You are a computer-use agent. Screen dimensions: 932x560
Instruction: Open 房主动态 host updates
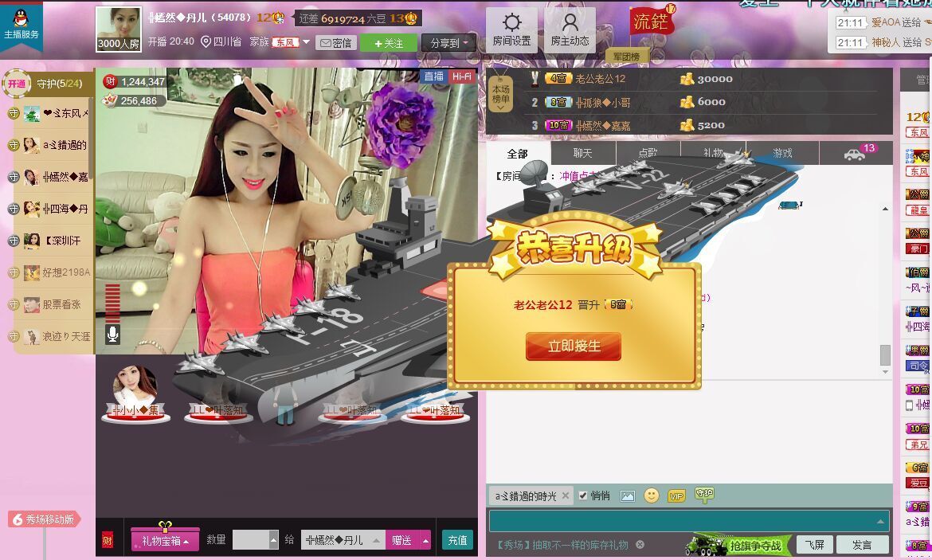tap(570, 30)
